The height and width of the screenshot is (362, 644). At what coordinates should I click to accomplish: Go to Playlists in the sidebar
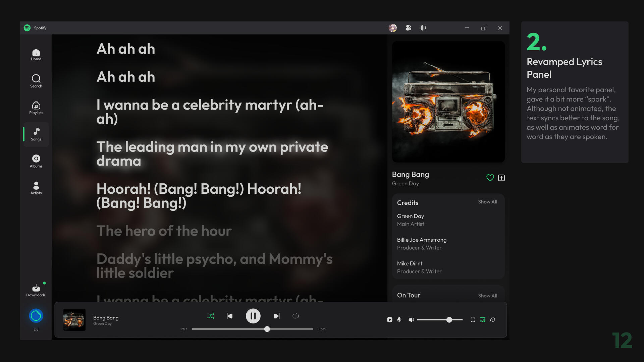(36, 108)
